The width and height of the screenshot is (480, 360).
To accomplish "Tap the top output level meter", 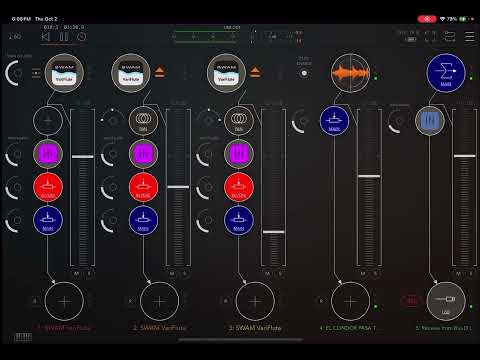I will point(205,37).
